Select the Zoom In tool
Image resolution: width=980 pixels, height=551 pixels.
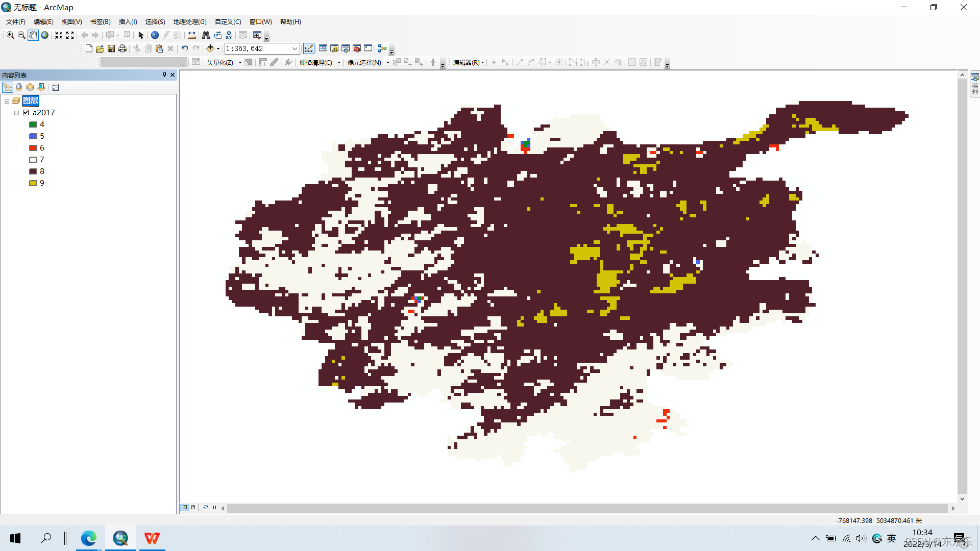tap(10, 35)
